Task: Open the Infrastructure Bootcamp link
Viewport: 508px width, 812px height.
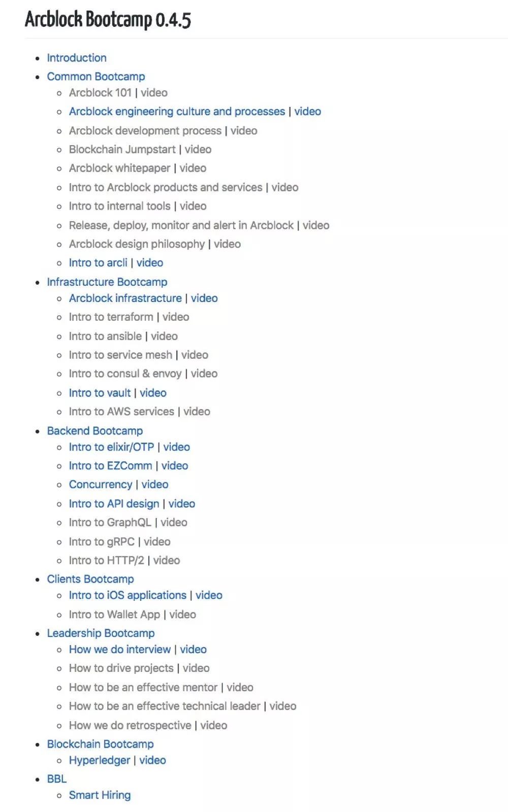Action: 107,282
